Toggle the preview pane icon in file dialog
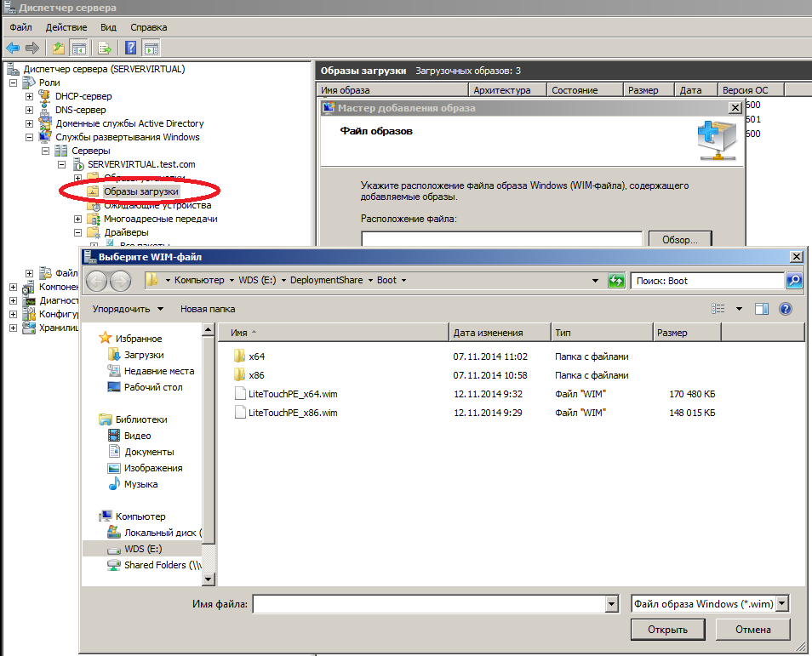812x656 pixels. [761, 309]
